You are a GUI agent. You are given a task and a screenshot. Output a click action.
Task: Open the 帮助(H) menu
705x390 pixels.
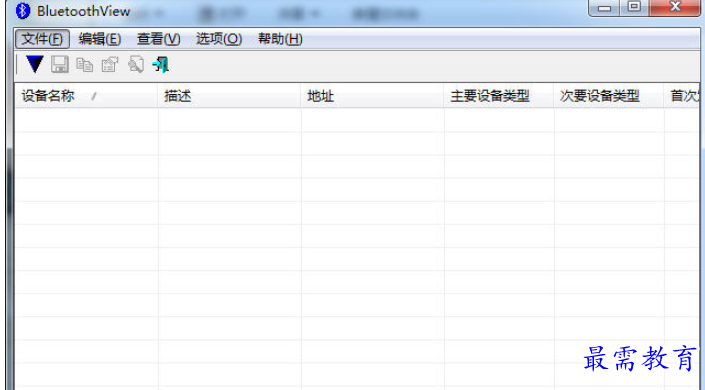(x=280, y=39)
